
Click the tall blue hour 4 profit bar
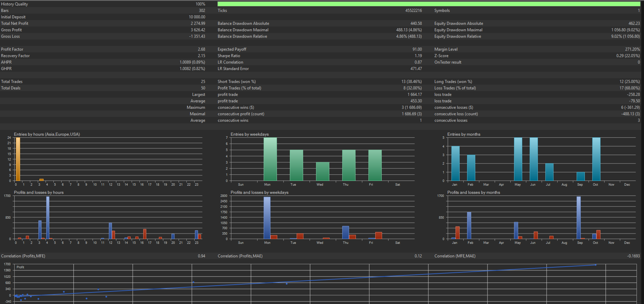click(48, 218)
